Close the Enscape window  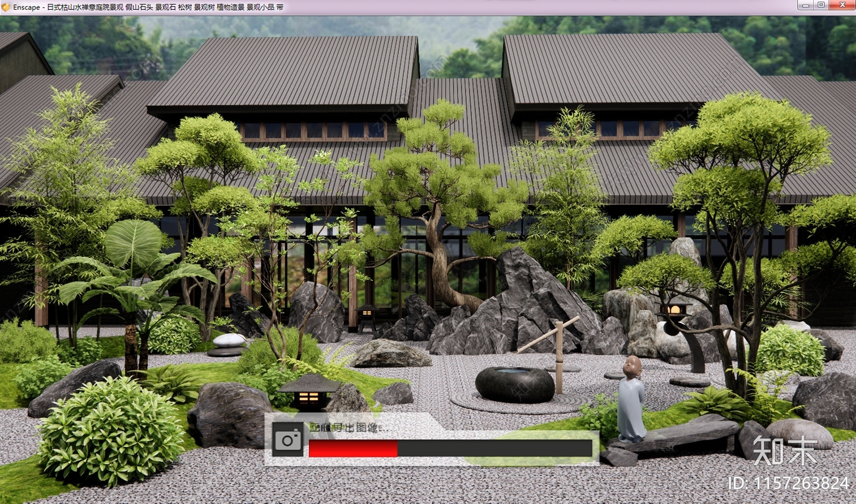[x=842, y=5]
